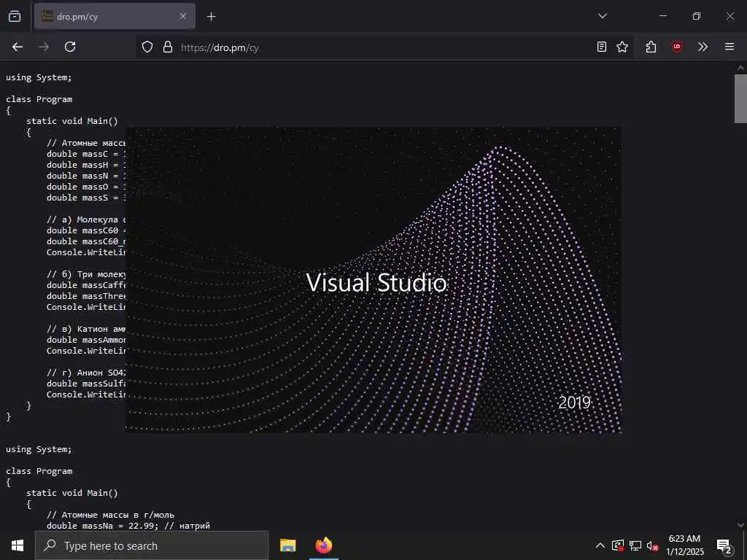Click the Visual Studio splash screen

[373, 280]
